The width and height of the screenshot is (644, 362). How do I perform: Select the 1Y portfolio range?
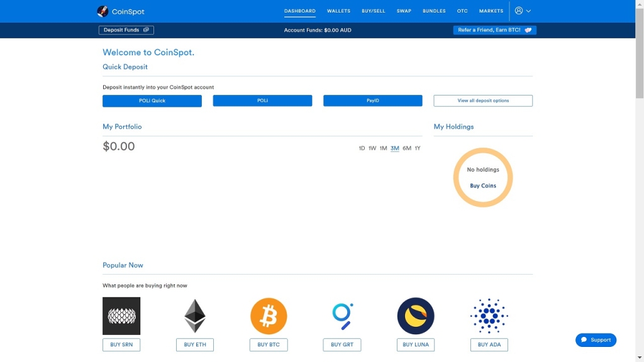point(418,148)
